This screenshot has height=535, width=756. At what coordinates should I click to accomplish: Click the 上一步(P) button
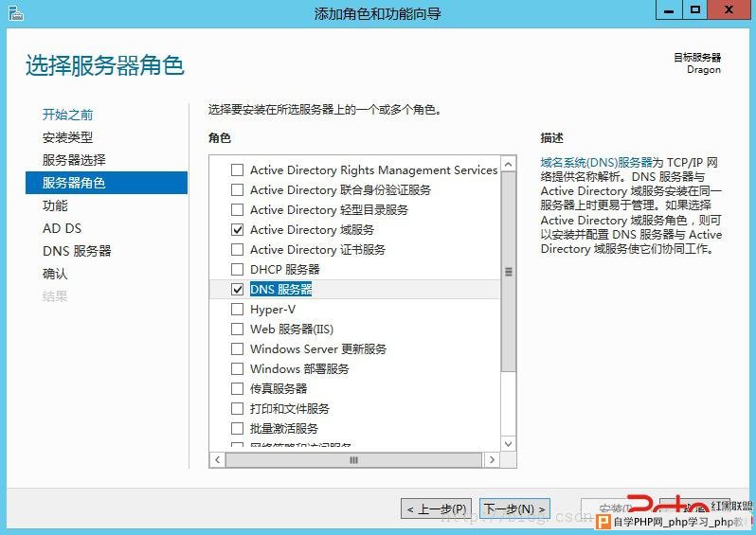click(437, 509)
